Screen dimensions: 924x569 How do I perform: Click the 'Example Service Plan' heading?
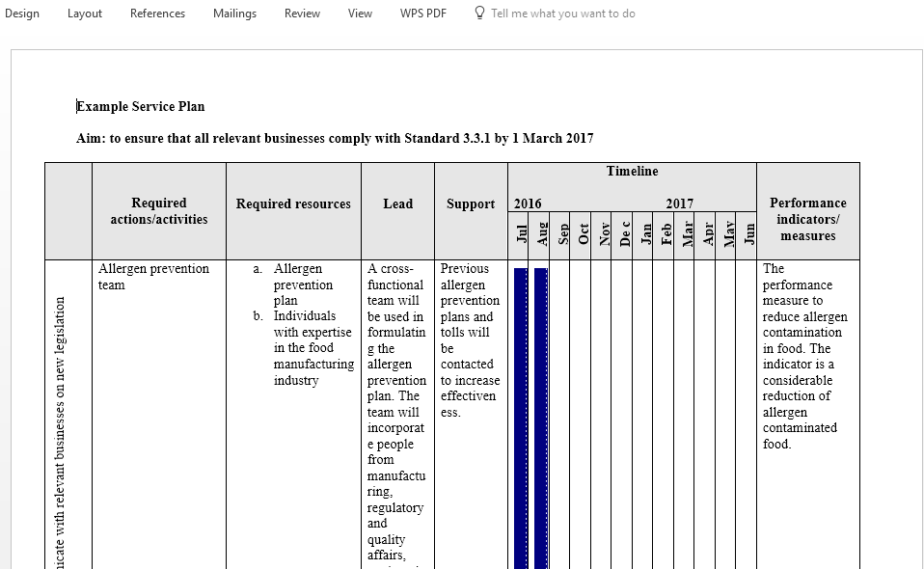[x=140, y=107]
